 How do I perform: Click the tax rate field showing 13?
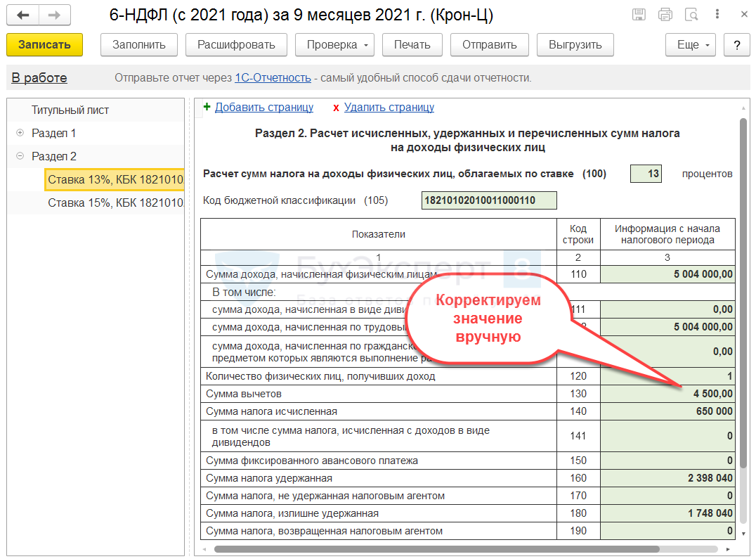[x=646, y=174]
